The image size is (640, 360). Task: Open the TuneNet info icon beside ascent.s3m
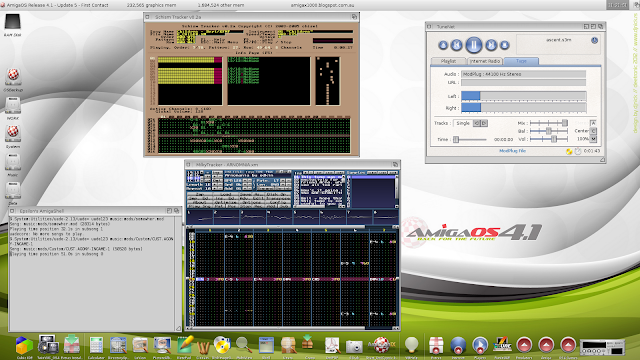tap(594, 40)
